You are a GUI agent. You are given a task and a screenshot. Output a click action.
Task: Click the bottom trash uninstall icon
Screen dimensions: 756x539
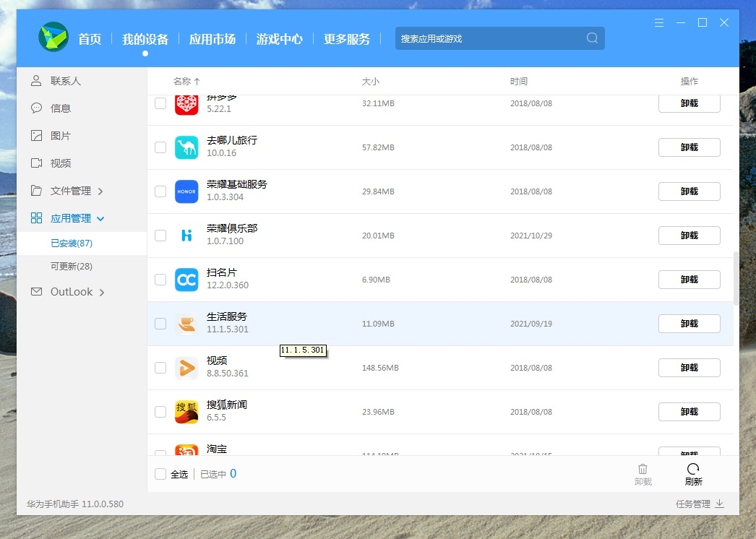643,469
